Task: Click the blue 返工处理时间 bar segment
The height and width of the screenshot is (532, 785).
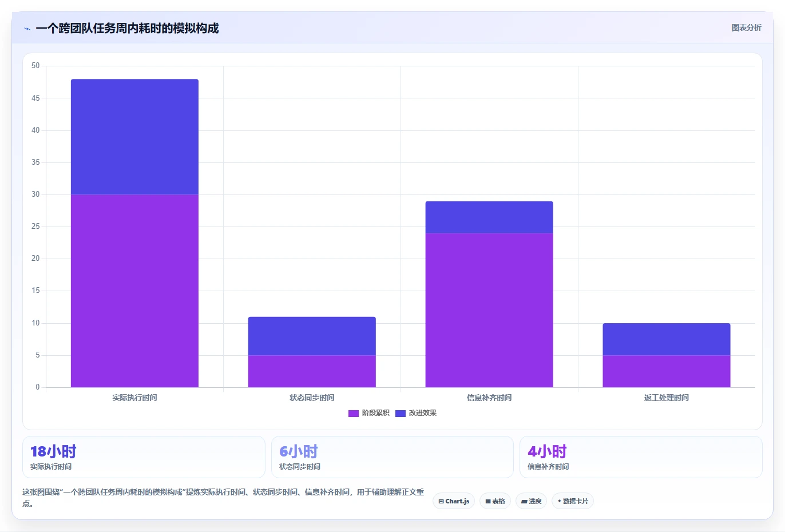Action: click(x=667, y=339)
